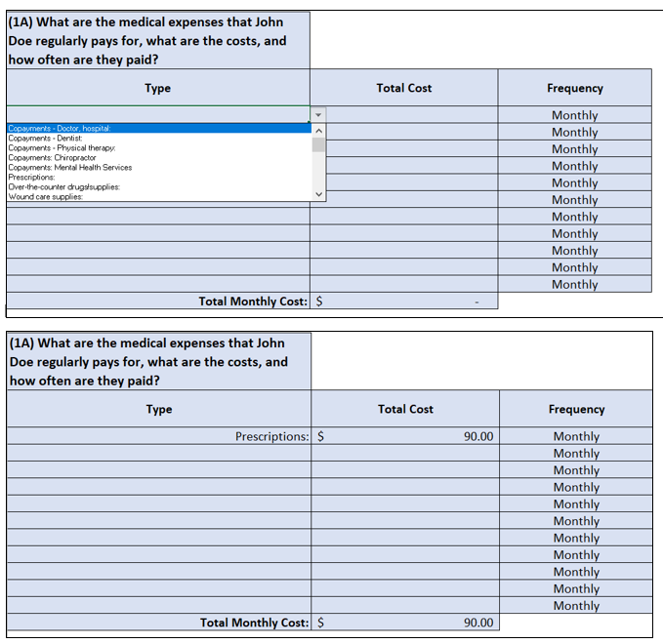Select "Prescriptions:" in dropdown list
Screen dimensions: 663x644
pyautogui.click(x=159, y=177)
